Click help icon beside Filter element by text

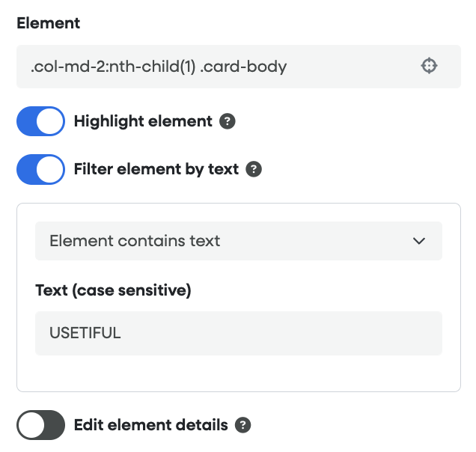(x=254, y=169)
